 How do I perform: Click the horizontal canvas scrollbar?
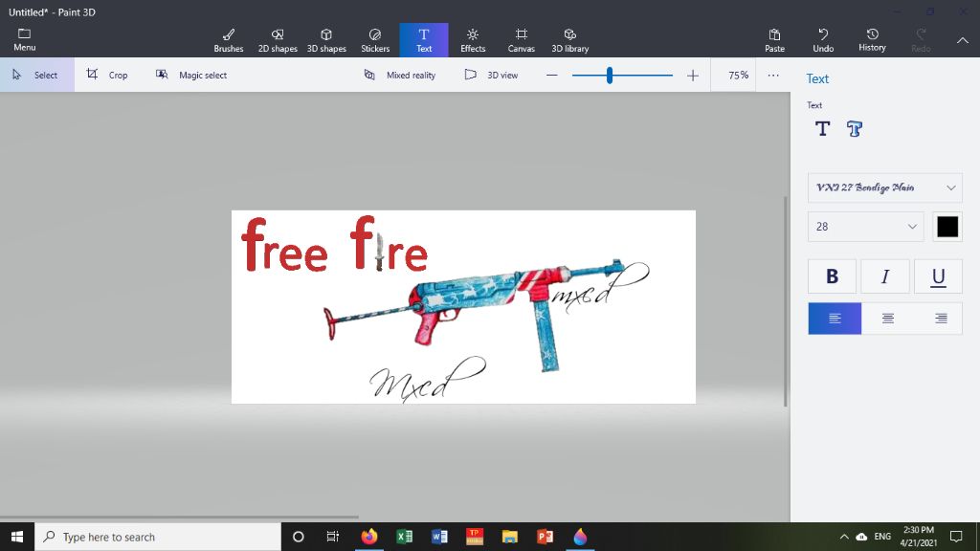click(179, 518)
